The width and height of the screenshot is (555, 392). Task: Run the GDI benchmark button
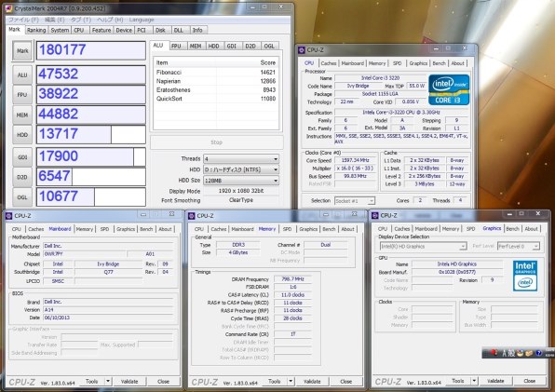pos(22,157)
